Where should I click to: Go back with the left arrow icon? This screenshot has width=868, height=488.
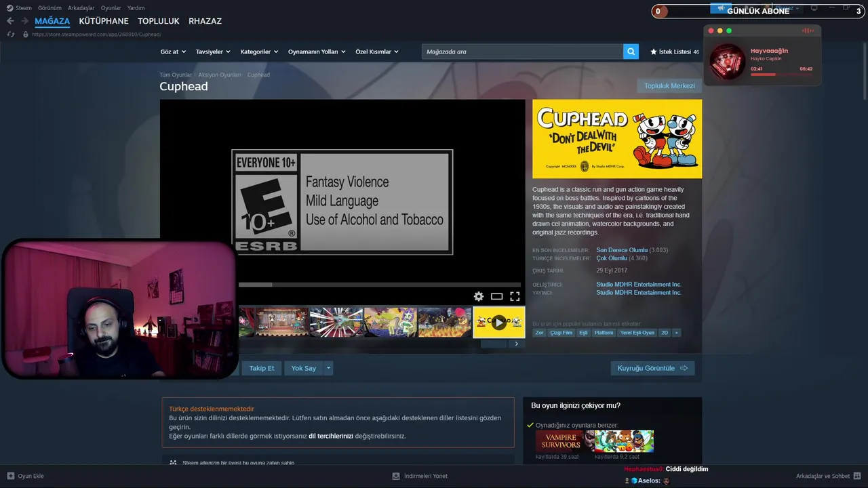click(x=10, y=21)
